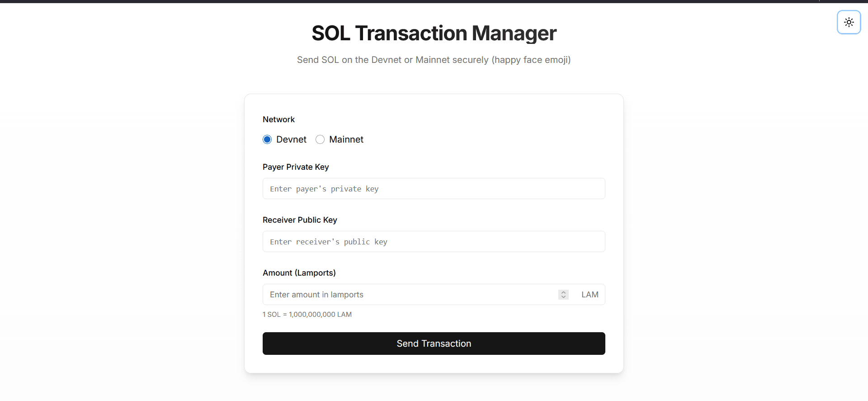Click the SOL Transaction Manager title
The height and width of the screenshot is (401, 868).
(434, 33)
